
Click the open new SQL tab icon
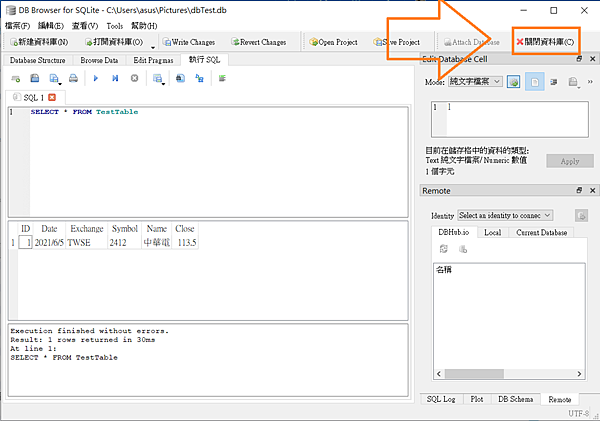click(15, 78)
